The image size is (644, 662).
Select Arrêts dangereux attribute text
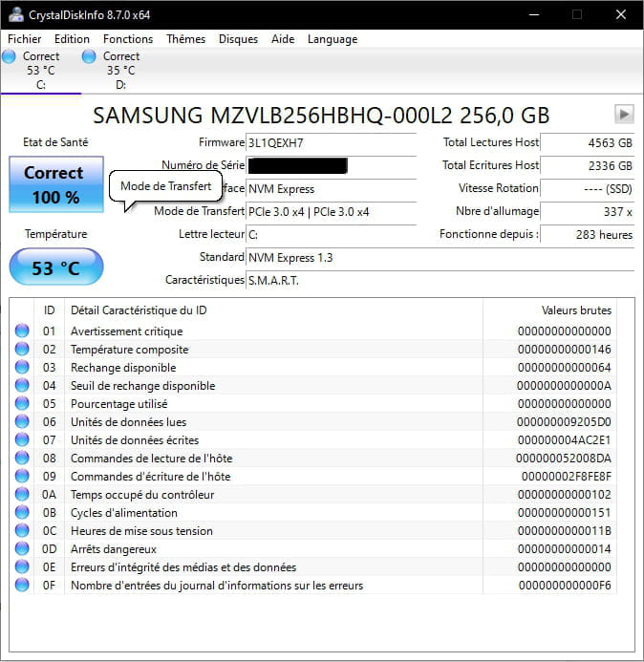114,549
